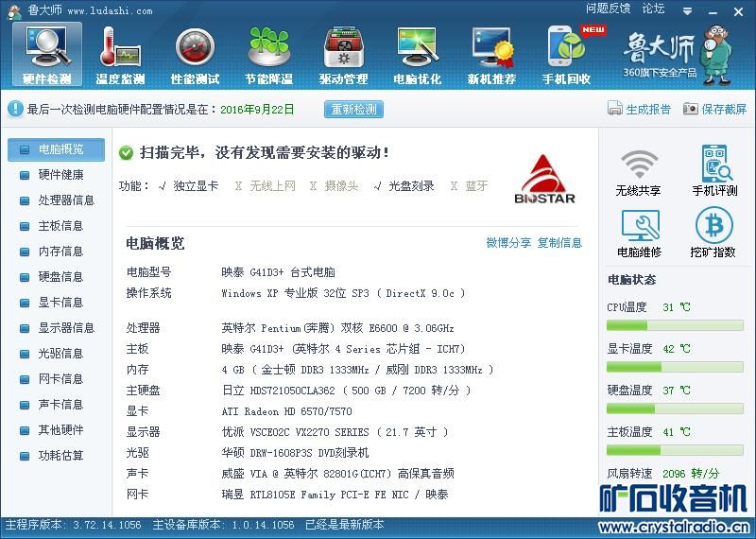Screen dimensions: 756x539
Task: Open 电脑优化 computer optimization
Action: [418, 55]
